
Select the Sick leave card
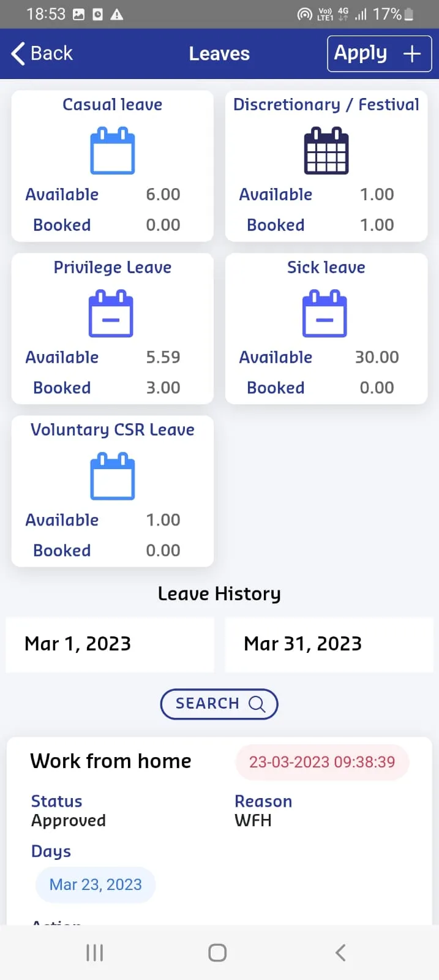pos(326,329)
